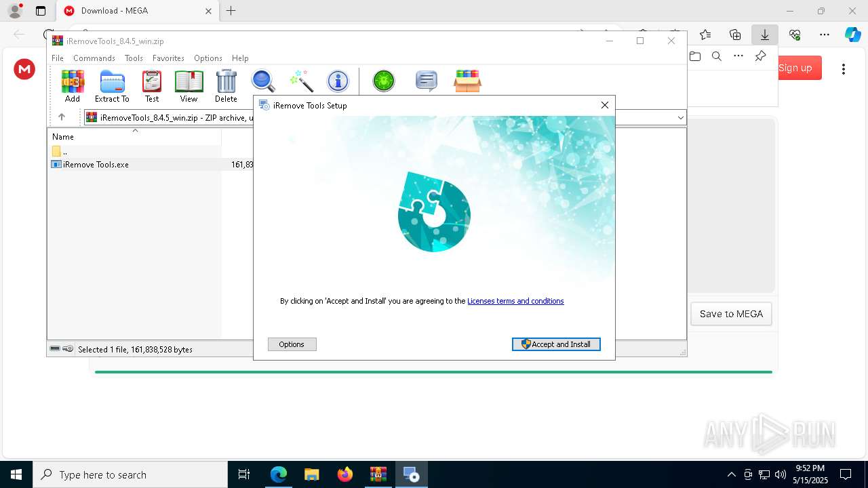The width and height of the screenshot is (868, 488).
Task: Go up one folder level in WinRAR
Action: coord(62,117)
